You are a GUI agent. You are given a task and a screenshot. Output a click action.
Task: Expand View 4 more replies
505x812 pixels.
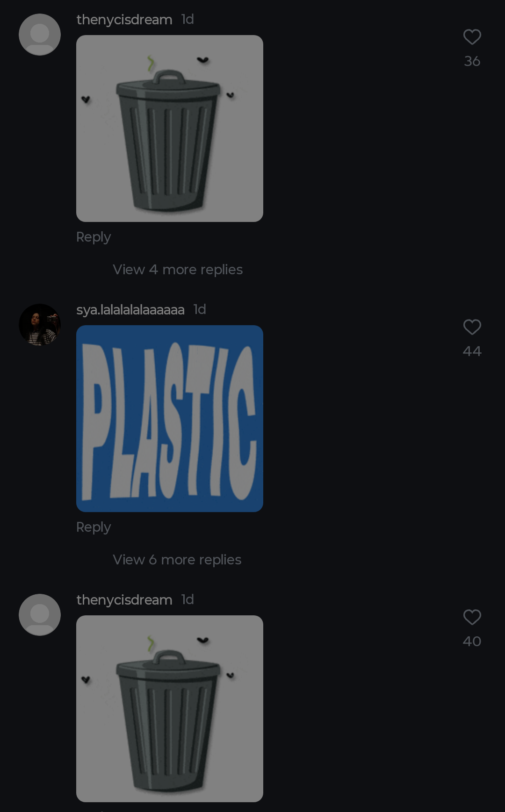(x=178, y=270)
